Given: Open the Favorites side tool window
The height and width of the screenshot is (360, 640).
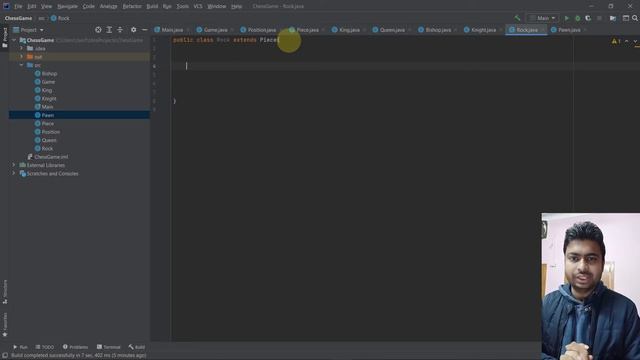Looking at the screenshot, I should pos(5,324).
